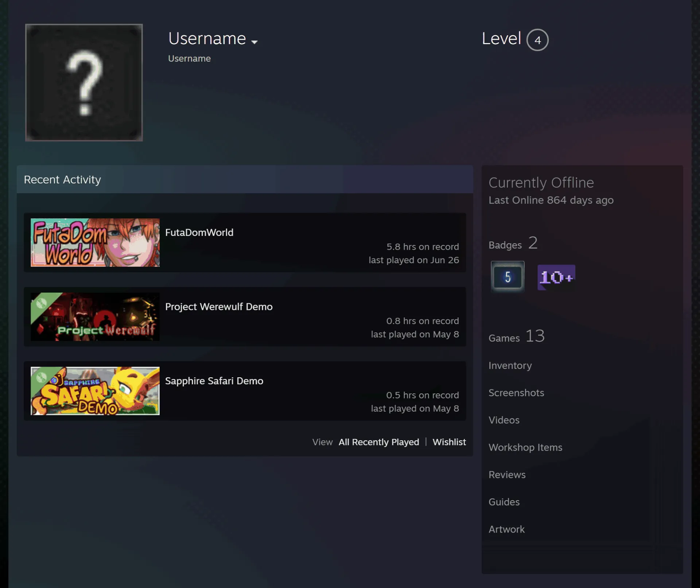Open Artwork in the sidebar

click(x=506, y=530)
